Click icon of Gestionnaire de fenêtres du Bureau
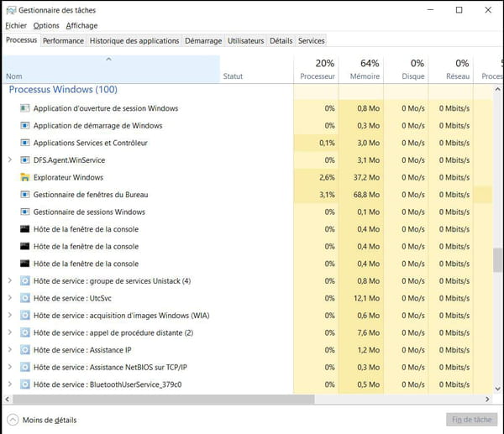 tap(24, 195)
